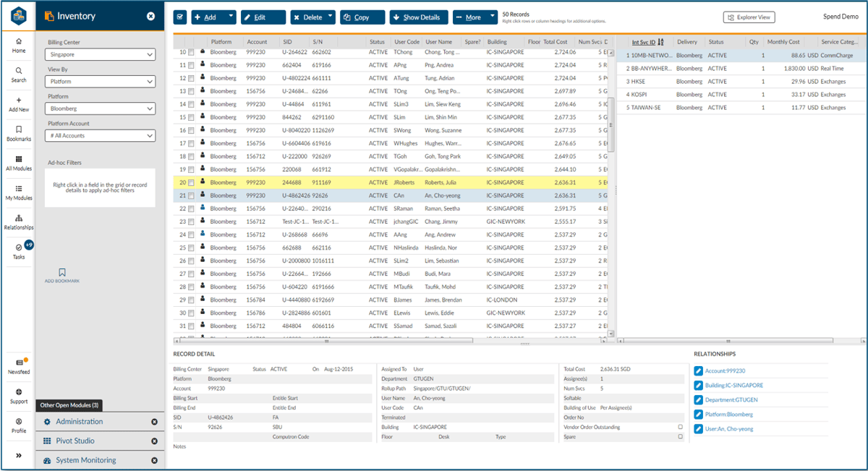
Task: Close the System Monitoring module
Action: coord(154,460)
